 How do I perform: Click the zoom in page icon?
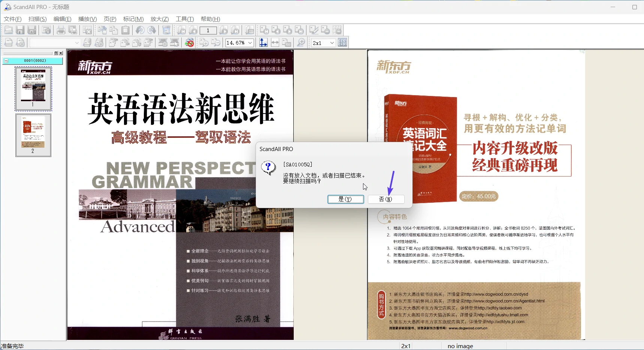[204, 43]
